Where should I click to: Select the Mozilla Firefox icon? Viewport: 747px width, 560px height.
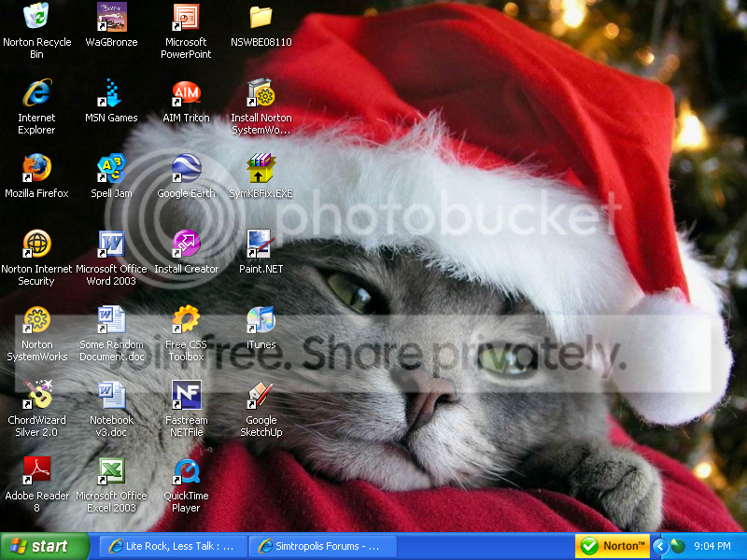pyautogui.click(x=36, y=168)
